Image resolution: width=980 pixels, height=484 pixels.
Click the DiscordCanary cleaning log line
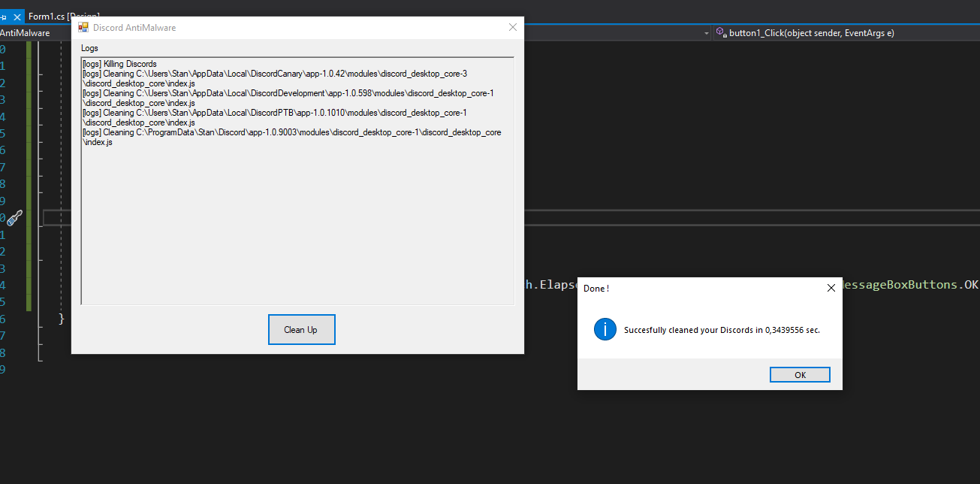tap(275, 78)
